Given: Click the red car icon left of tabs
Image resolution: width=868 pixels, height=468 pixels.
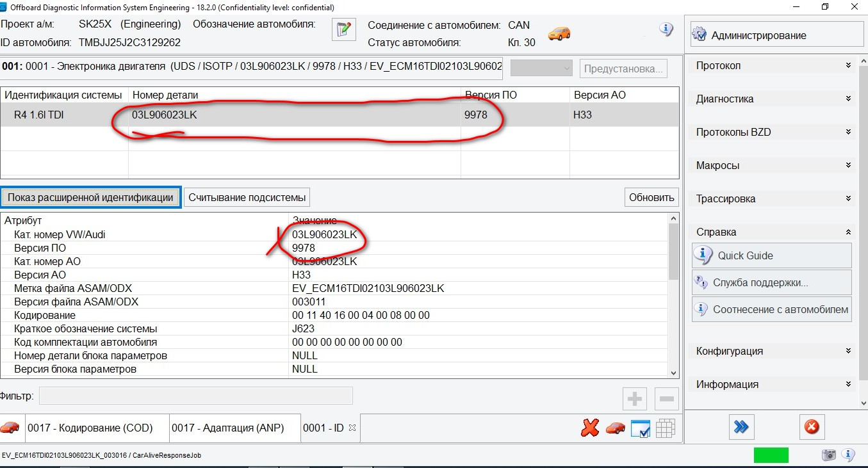Looking at the screenshot, I should click(x=10, y=428).
